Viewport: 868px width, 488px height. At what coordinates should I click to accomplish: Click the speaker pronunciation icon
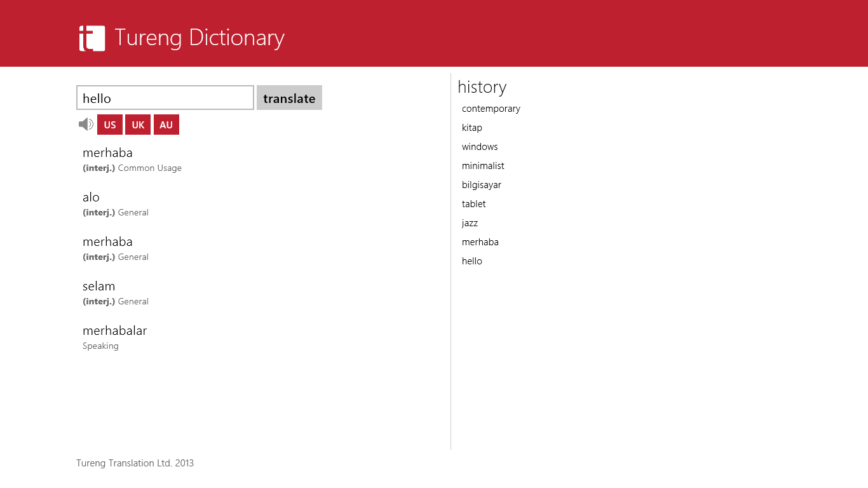[86, 125]
